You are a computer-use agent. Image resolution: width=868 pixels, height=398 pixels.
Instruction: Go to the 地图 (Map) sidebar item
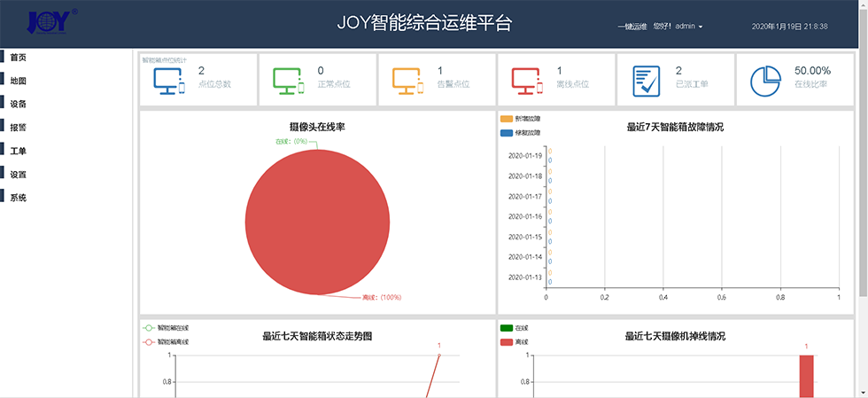(19, 81)
